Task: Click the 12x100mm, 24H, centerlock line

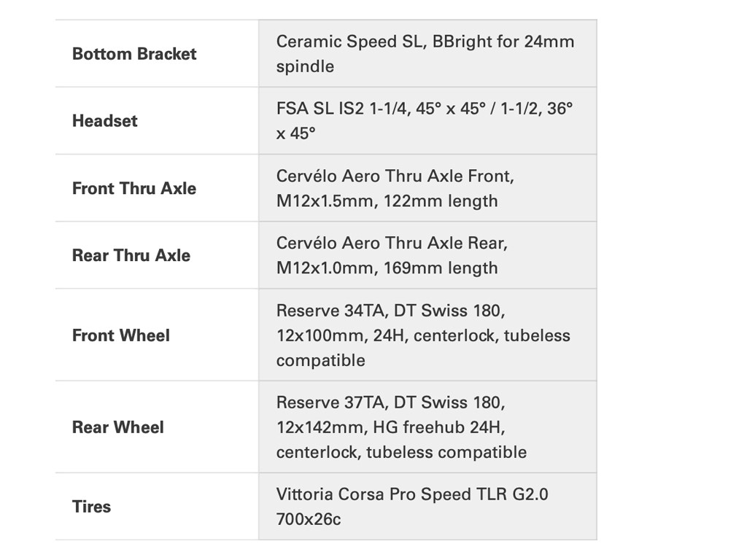Action: tap(423, 335)
